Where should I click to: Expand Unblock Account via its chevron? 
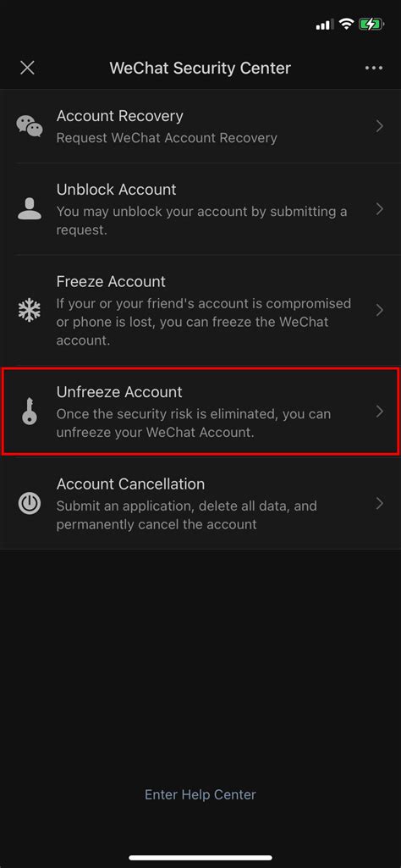pos(380,208)
